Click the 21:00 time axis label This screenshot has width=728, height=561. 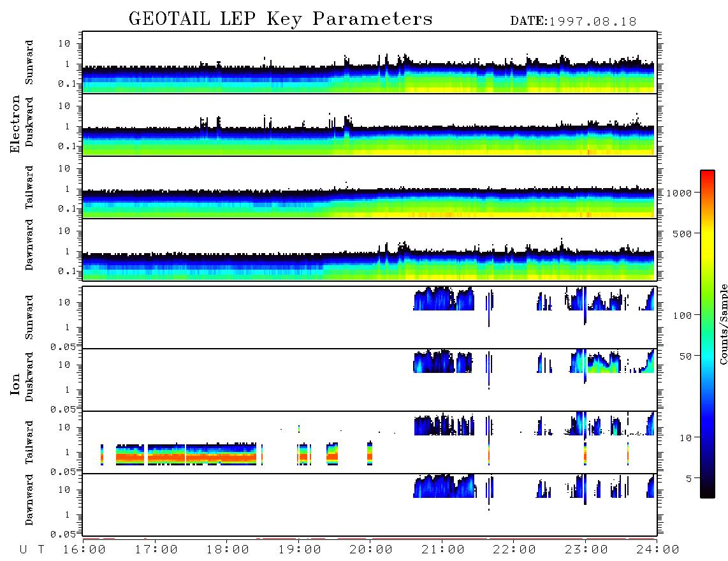[442, 550]
